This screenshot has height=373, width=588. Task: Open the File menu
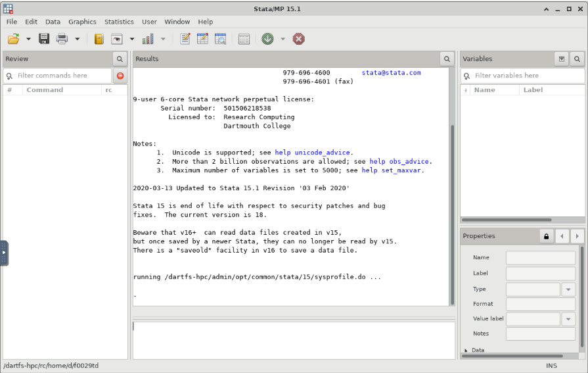coord(12,22)
